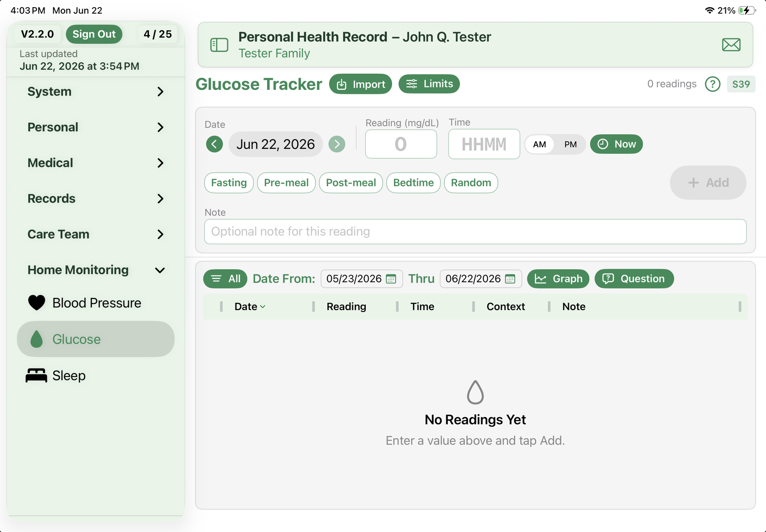Open the Limits settings button
Image resolution: width=766 pixels, height=532 pixels.
coord(429,84)
